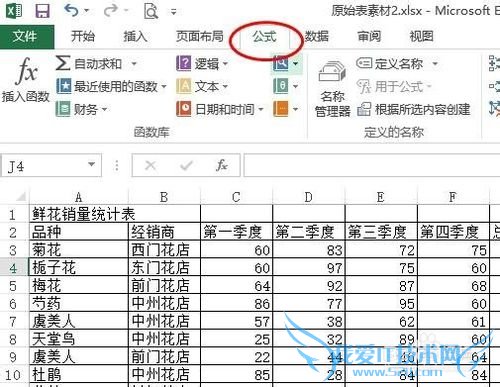The height and width of the screenshot is (387, 500).
Task: Open the 逻辑 functions menu
Action: pyautogui.click(x=202, y=63)
